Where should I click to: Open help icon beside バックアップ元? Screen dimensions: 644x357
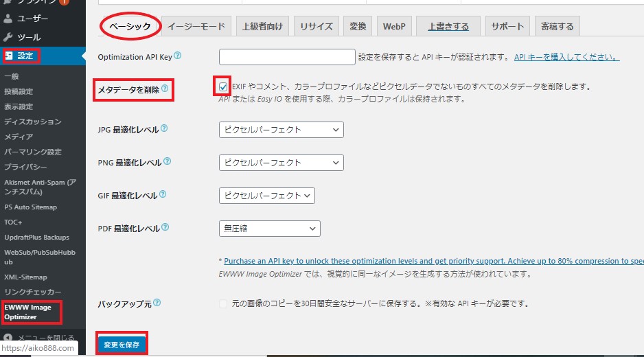tap(157, 303)
